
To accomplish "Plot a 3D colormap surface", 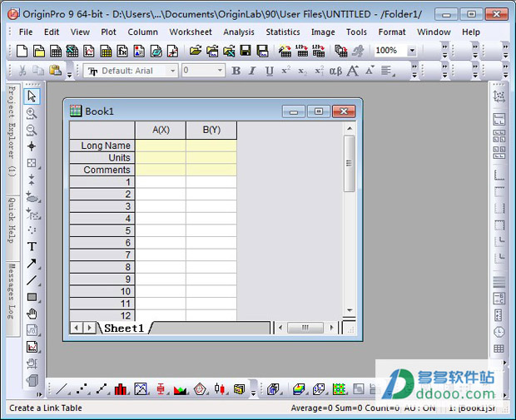I will click(299, 389).
